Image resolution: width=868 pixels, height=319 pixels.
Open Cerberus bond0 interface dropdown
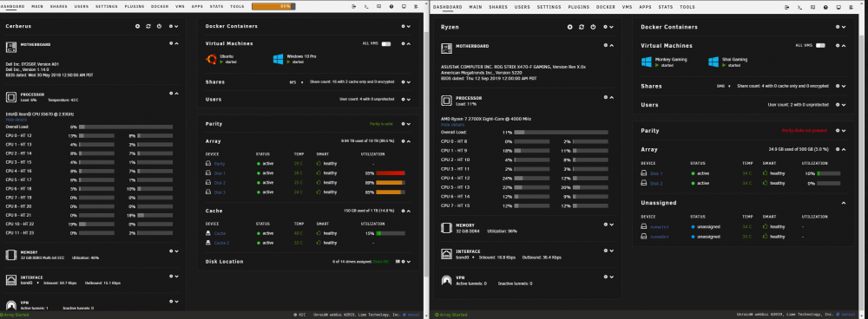coord(30,283)
